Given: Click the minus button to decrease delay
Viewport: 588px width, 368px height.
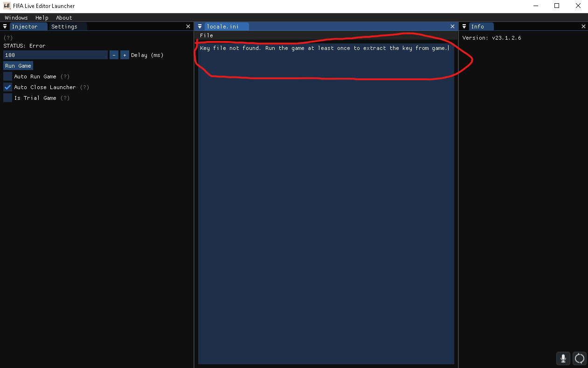Looking at the screenshot, I should (114, 55).
